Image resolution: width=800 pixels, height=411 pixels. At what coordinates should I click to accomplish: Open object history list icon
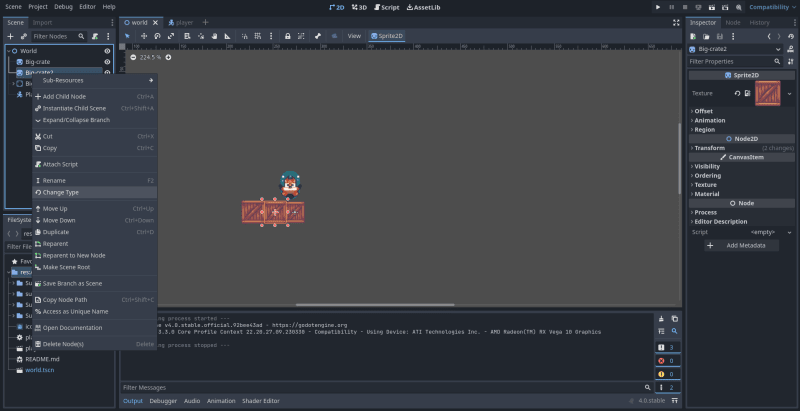tap(791, 36)
